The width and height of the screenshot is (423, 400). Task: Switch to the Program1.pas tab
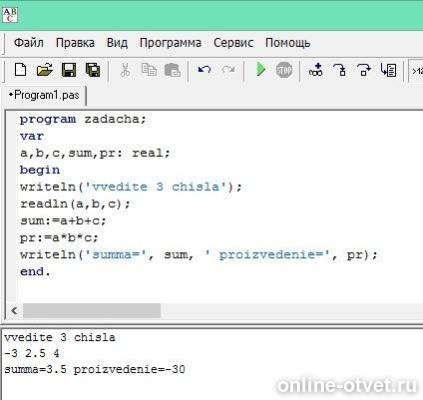(44, 95)
